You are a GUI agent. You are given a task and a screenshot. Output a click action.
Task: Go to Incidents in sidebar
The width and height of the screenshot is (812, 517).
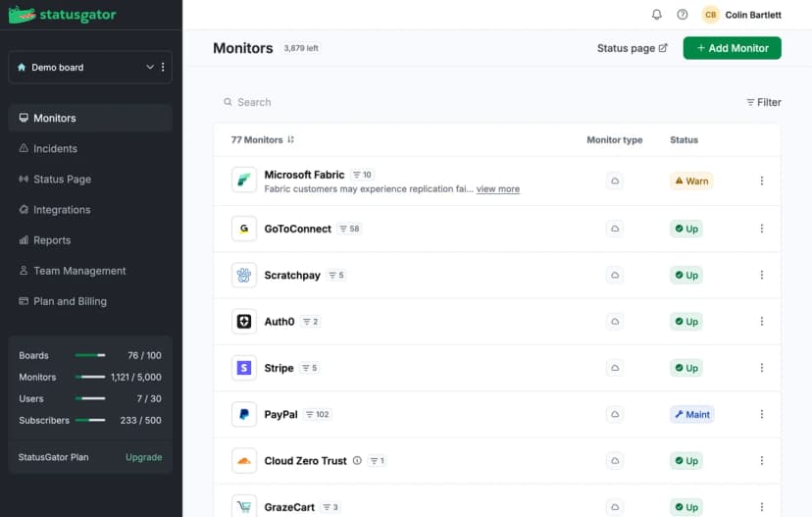90,149
